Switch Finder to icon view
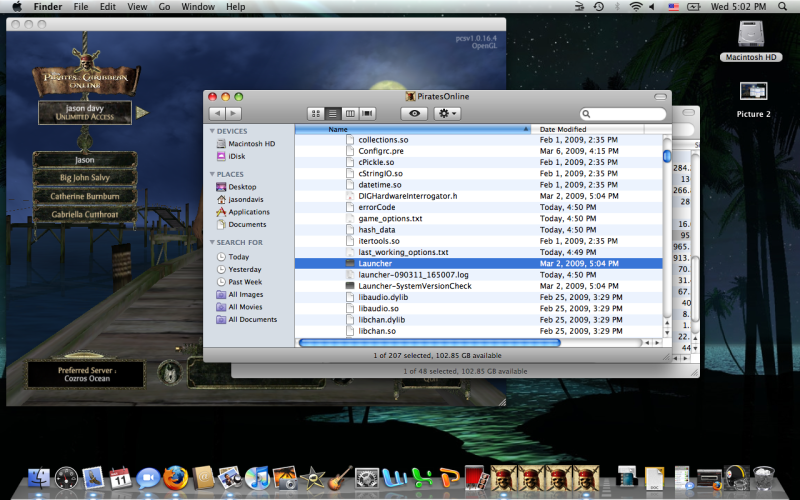Image resolution: width=800 pixels, height=500 pixels. click(x=316, y=113)
